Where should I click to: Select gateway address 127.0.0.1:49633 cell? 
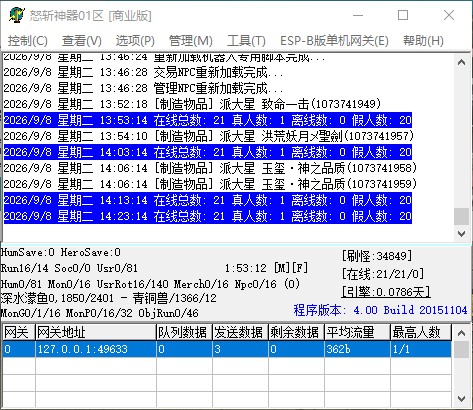pos(96,349)
